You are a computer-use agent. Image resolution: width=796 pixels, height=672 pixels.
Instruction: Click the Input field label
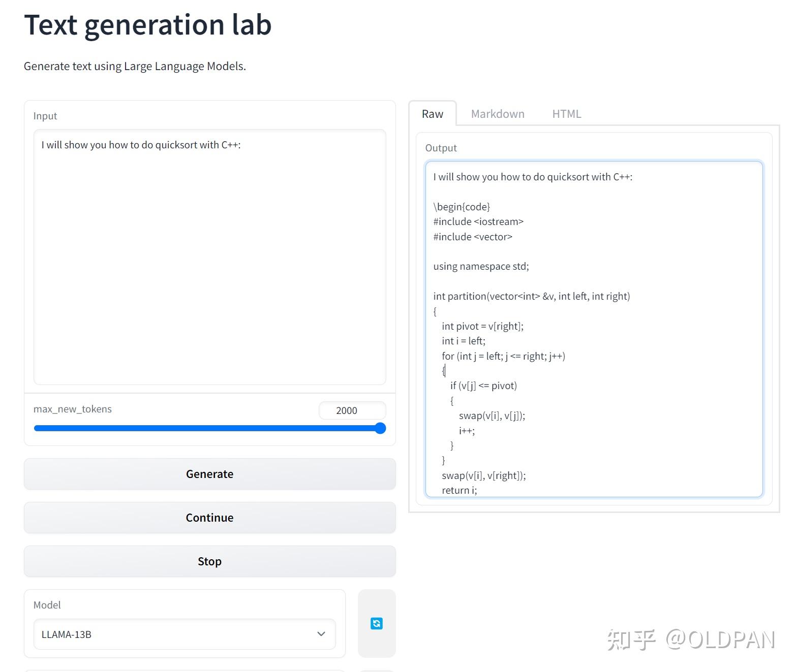(x=45, y=116)
